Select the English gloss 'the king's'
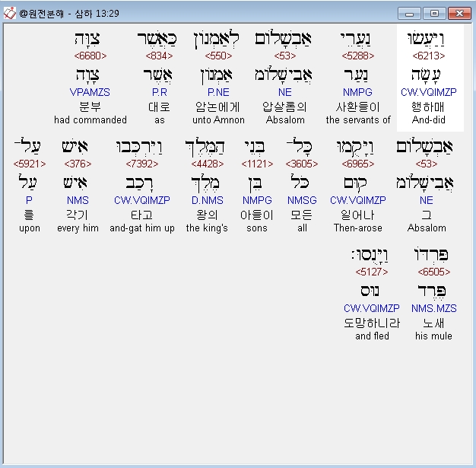The image size is (476, 468). coord(207,228)
